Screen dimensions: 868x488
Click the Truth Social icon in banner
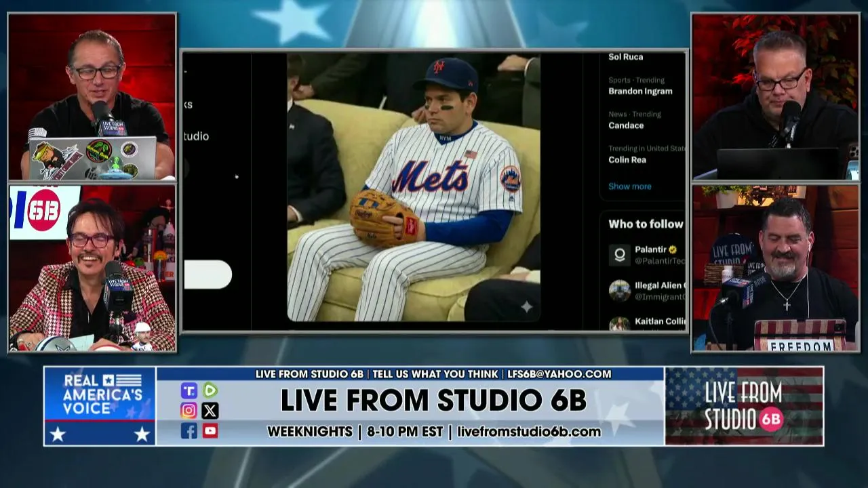[189, 390]
